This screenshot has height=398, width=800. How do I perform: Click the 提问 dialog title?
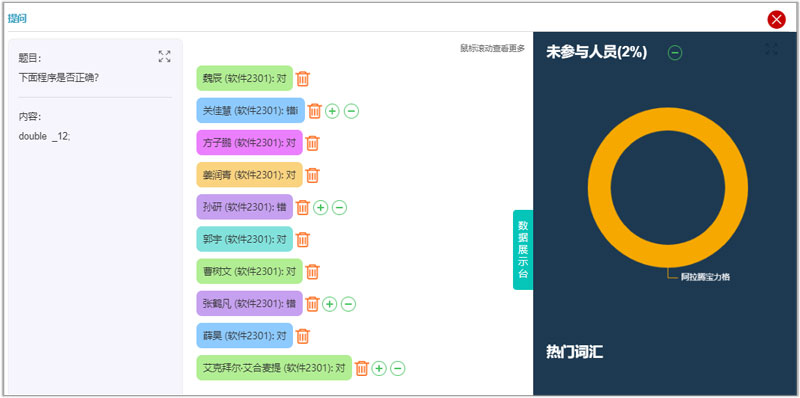point(17,19)
